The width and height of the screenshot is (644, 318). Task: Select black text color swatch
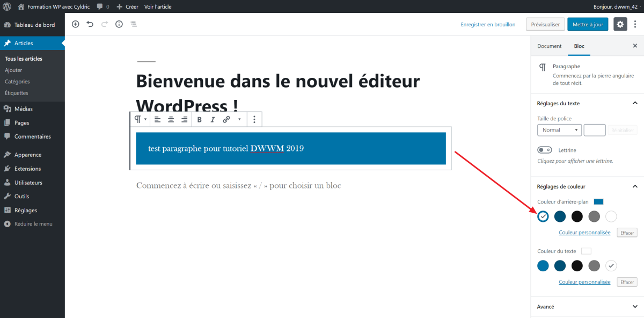[577, 265]
